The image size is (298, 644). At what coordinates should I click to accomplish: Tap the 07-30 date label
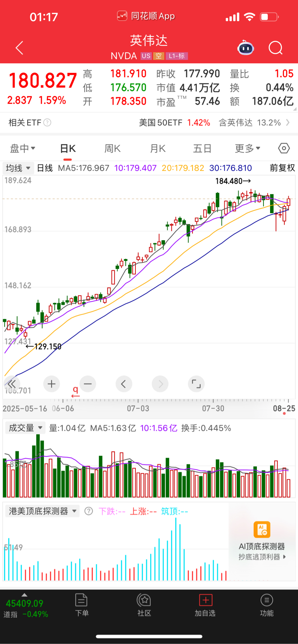(213, 408)
